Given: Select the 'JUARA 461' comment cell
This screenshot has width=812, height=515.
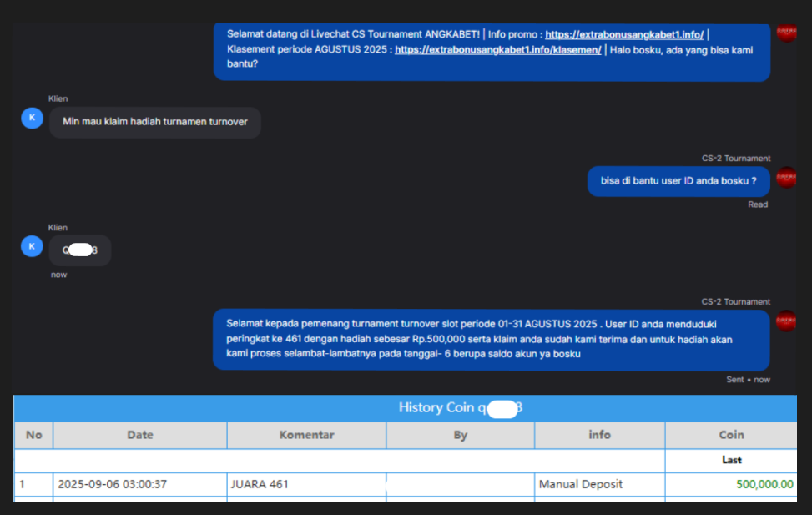Looking at the screenshot, I should [306, 484].
